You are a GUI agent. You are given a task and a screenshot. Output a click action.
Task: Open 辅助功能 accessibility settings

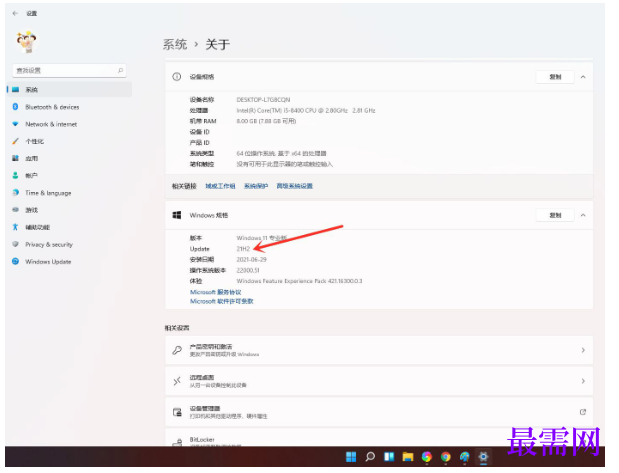pos(69,227)
